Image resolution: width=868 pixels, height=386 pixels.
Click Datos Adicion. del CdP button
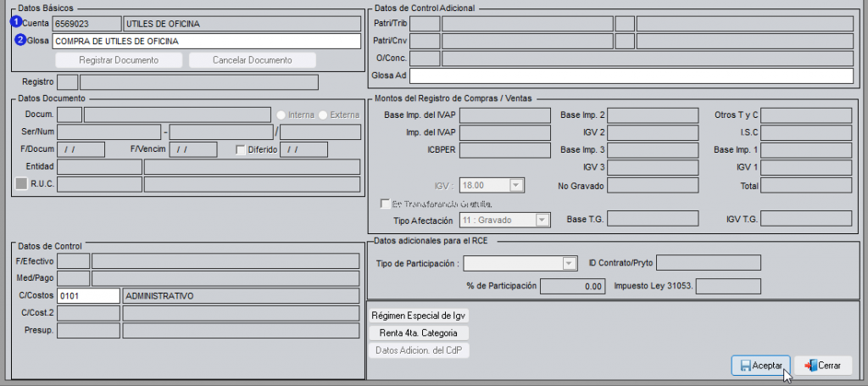point(419,350)
